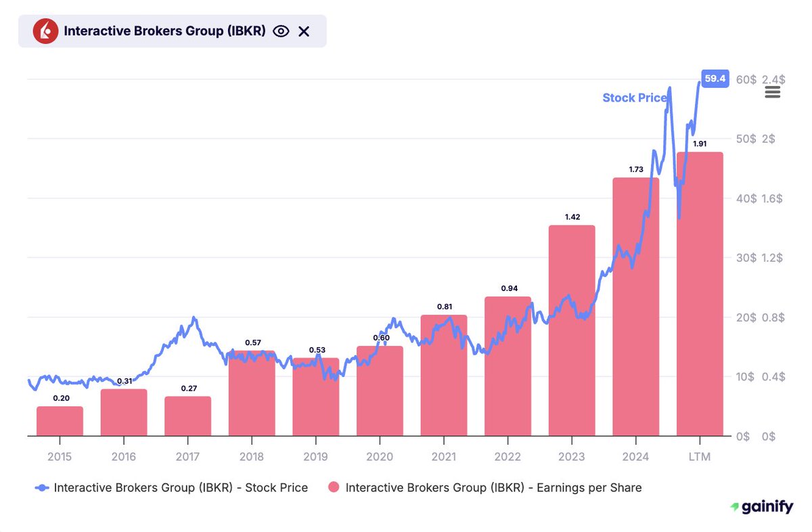Click the Stock Price line annotation
The image size is (812, 532).
[634, 98]
